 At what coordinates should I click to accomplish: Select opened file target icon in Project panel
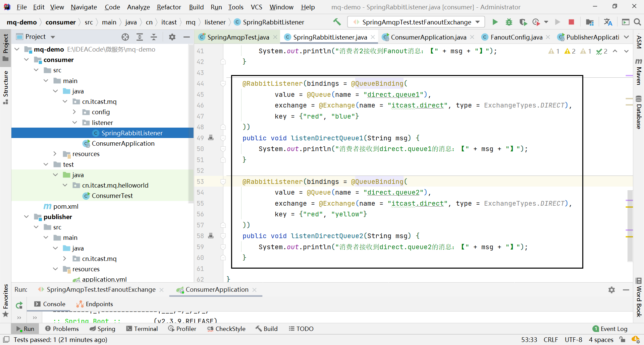point(125,37)
